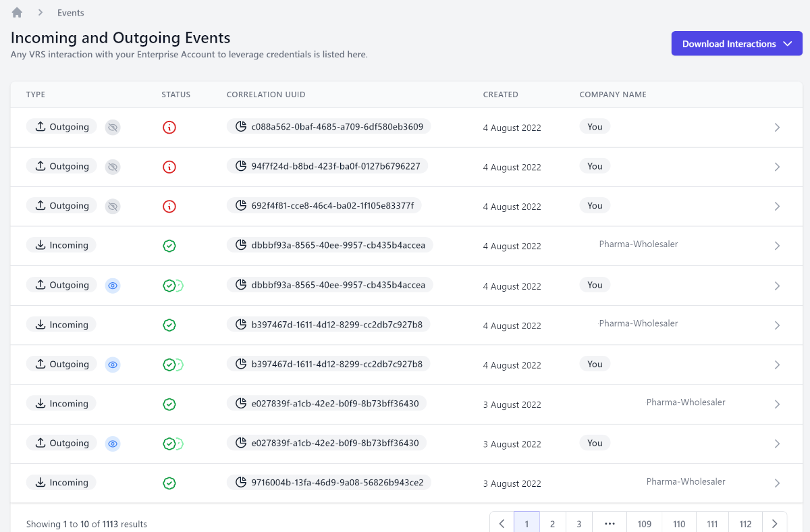Click the home icon in breadcrumb
This screenshot has width=810, height=532.
point(17,13)
